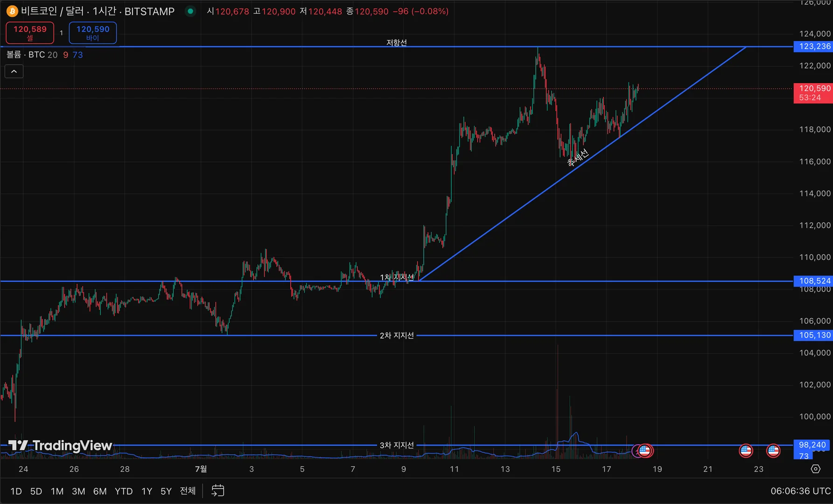Select the 5D time range
The image size is (833, 504).
36,491
